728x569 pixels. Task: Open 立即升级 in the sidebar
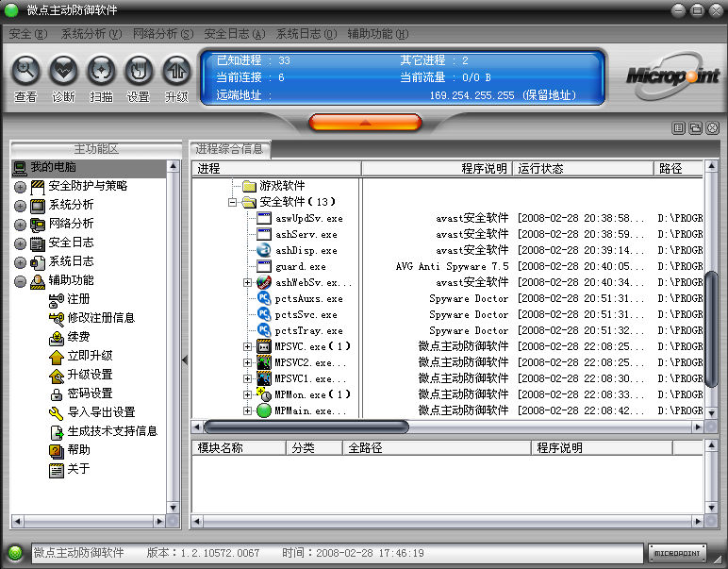point(90,356)
